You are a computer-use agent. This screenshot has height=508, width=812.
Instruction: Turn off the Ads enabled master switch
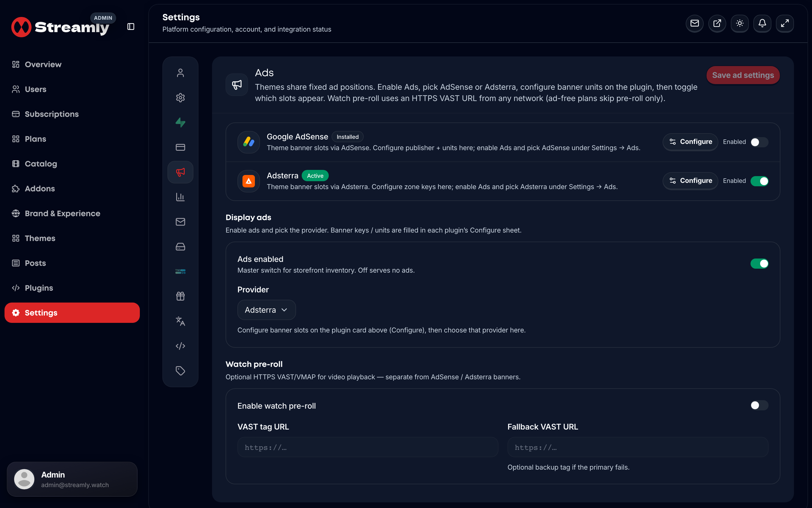[x=759, y=264]
